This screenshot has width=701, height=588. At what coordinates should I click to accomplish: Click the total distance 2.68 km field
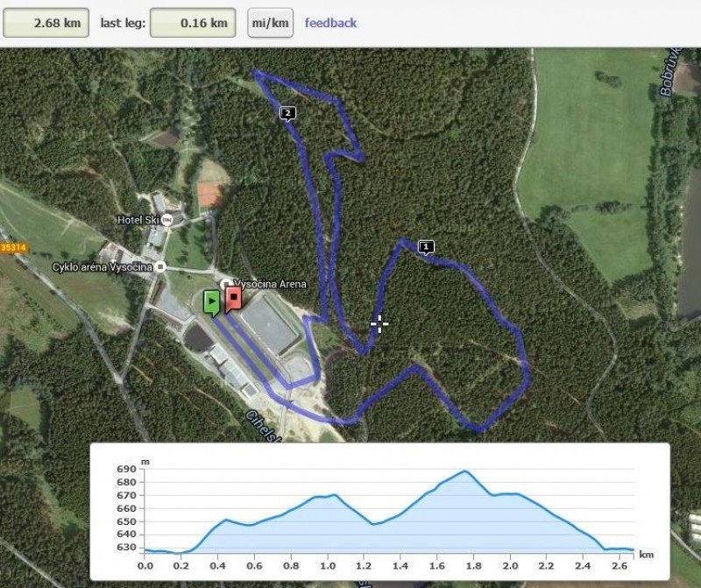coord(46,23)
